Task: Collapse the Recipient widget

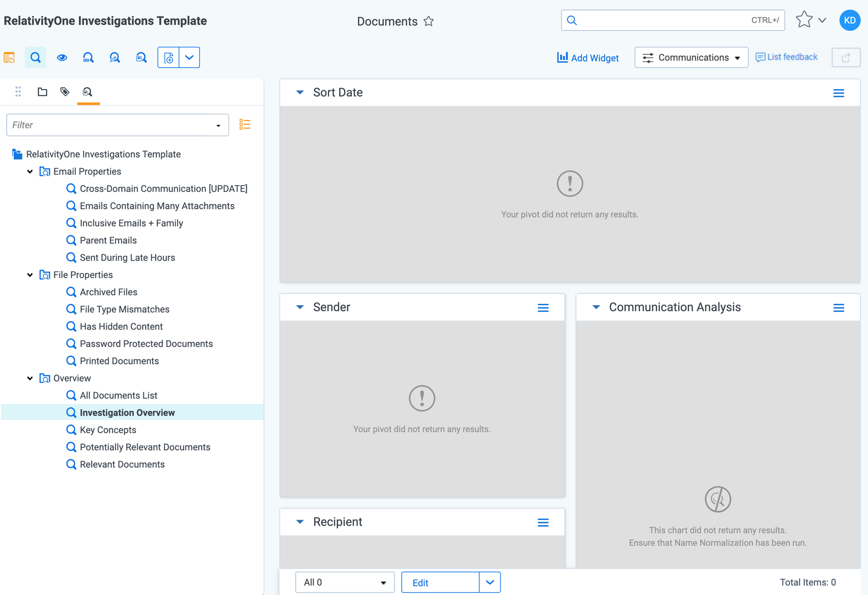Action: (x=300, y=522)
